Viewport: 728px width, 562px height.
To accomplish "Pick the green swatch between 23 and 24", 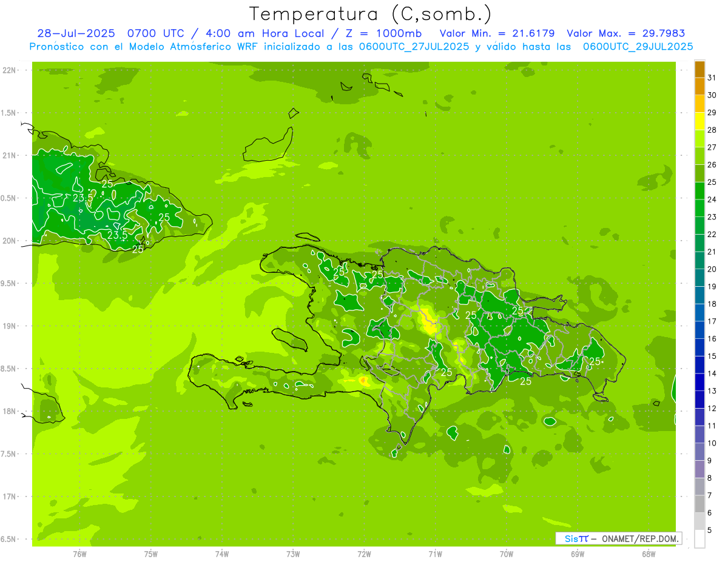I will click(699, 208).
